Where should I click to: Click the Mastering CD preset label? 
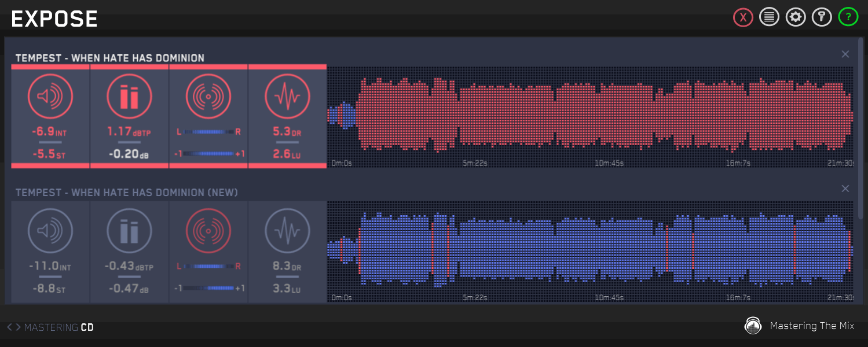[59, 327]
